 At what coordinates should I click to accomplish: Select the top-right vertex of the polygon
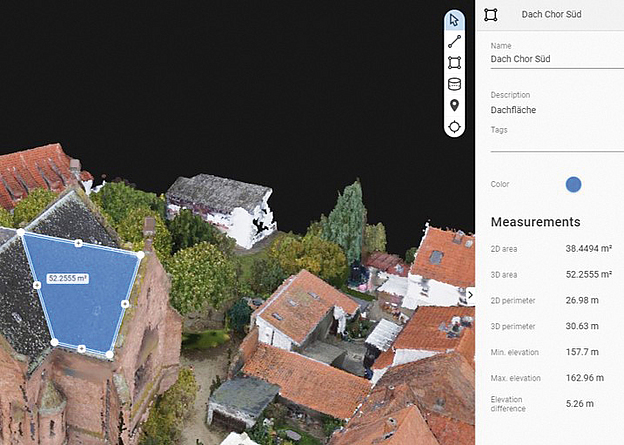click(x=140, y=254)
